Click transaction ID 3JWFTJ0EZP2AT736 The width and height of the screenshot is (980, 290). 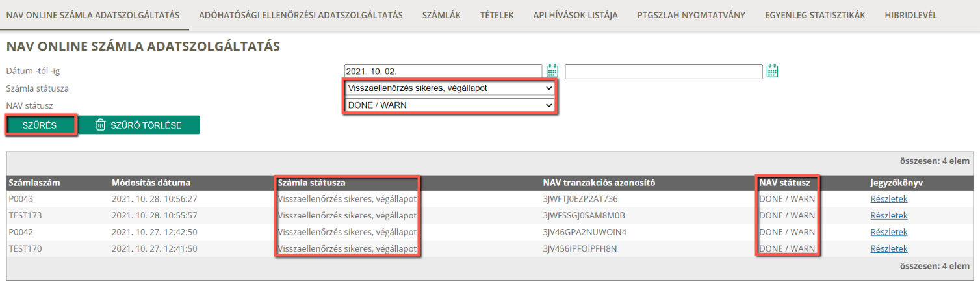(580, 199)
